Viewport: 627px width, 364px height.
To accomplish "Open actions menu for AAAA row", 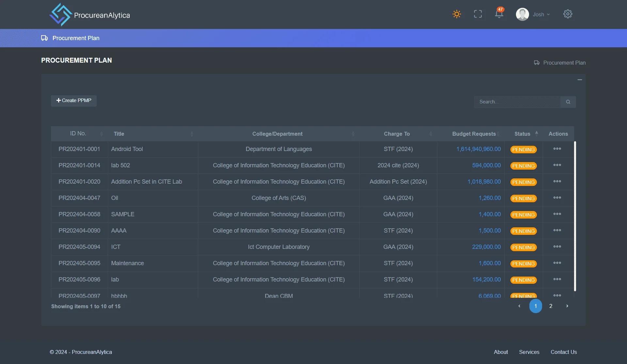I will coord(557,230).
